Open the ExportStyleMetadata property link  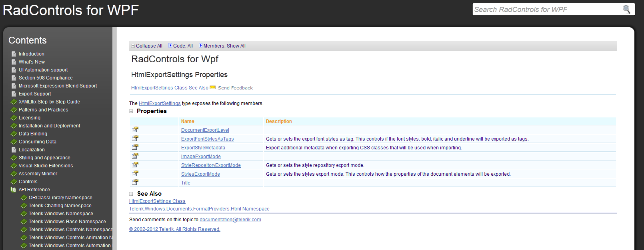pyautogui.click(x=203, y=148)
